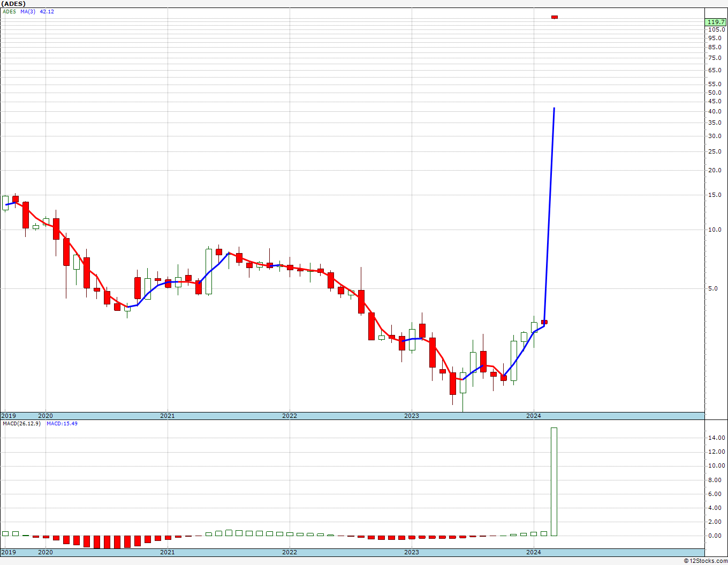Select 2021 on the price chart time axis

tap(168, 416)
